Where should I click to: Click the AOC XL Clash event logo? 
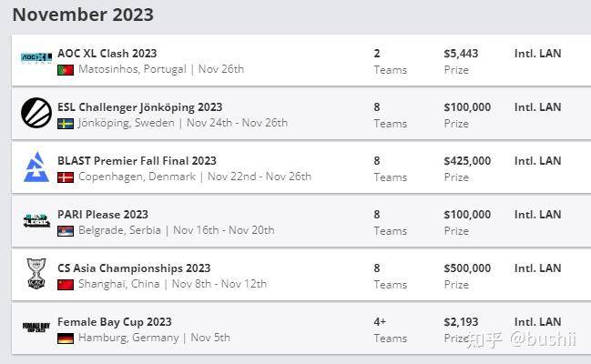pyautogui.click(x=36, y=57)
